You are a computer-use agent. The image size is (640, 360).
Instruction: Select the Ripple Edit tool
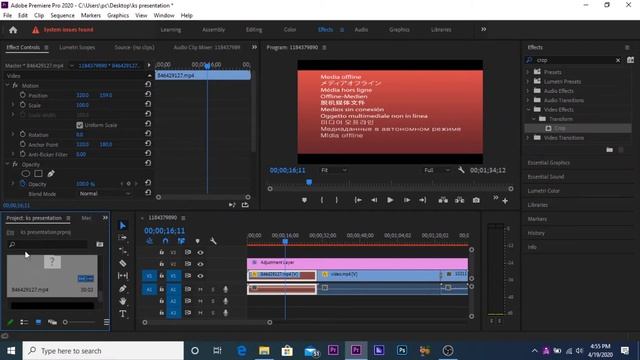(x=122, y=250)
